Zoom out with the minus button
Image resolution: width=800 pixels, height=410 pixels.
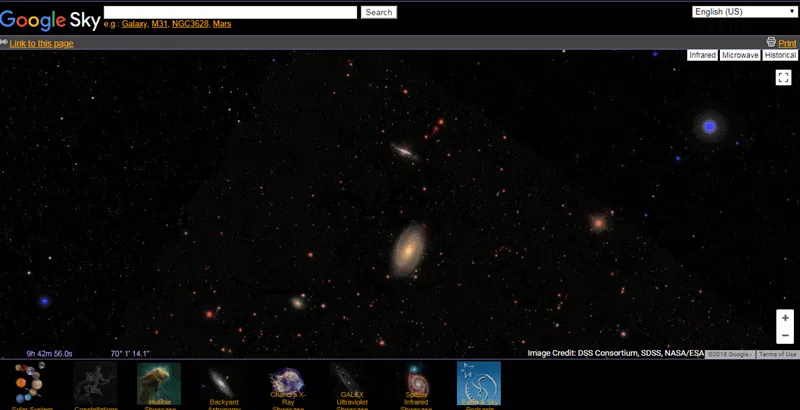click(785, 336)
